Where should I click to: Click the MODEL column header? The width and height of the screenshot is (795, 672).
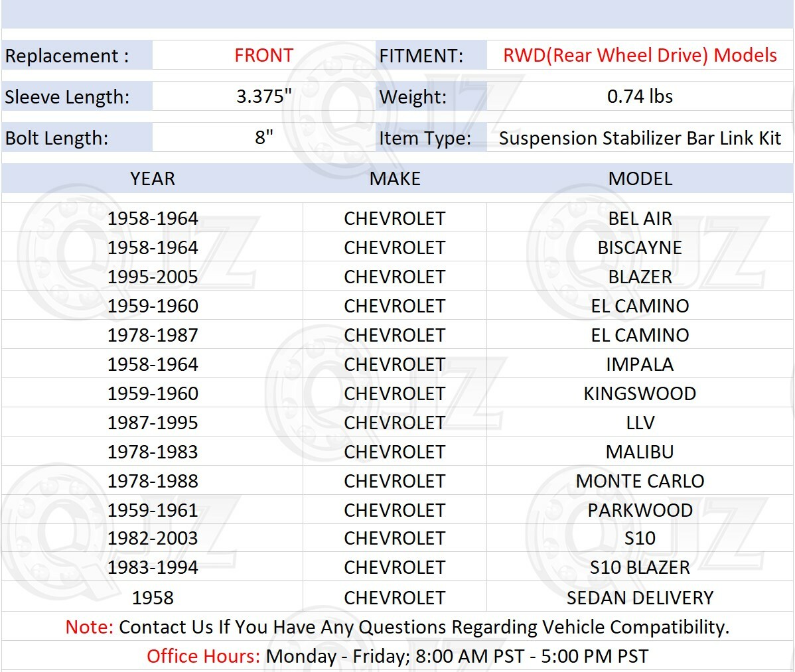pyautogui.click(x=640, y=178)
